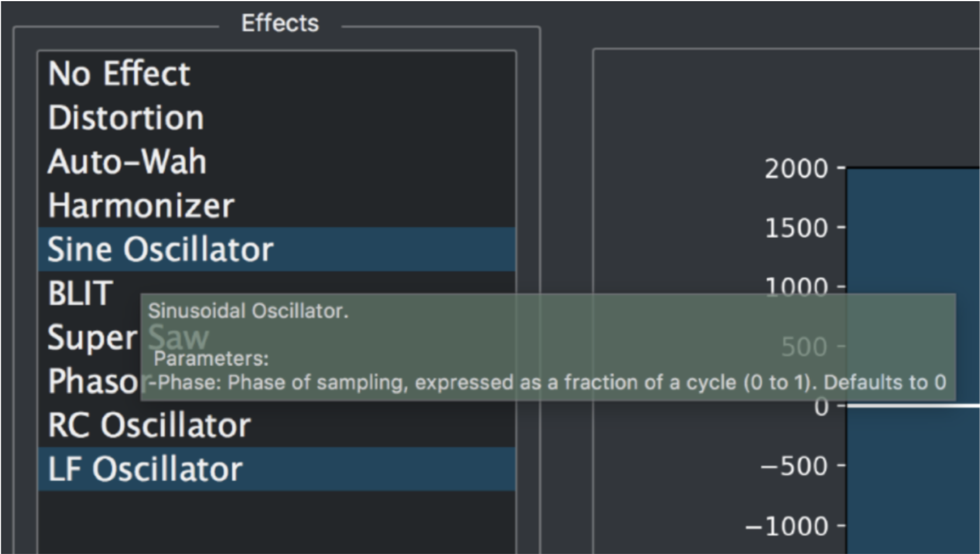Choose the Distortion effect
980x554 pixels.
(277, 117)
